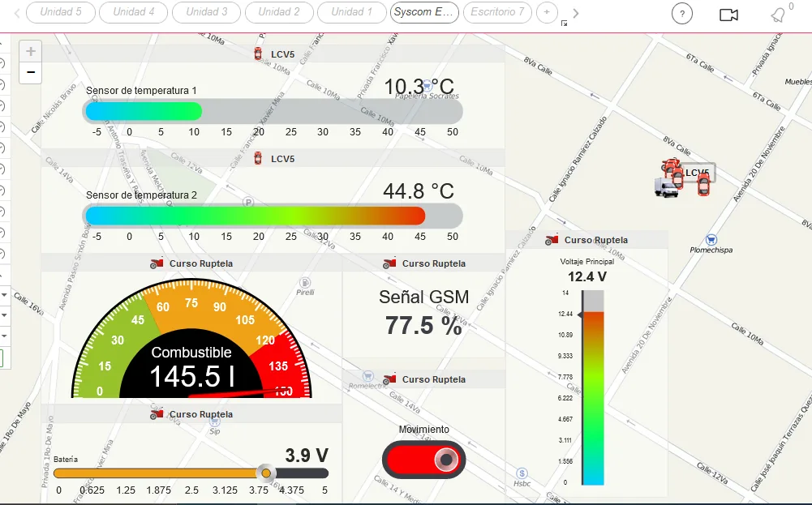
Task: Switch to the Unidad 4 tab
Action: click(134, 12)
